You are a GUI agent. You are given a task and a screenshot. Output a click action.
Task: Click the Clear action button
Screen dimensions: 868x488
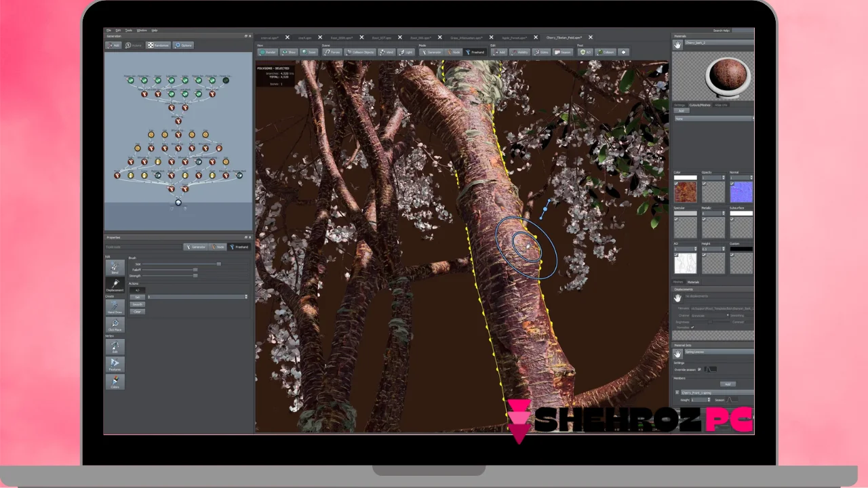138,312
